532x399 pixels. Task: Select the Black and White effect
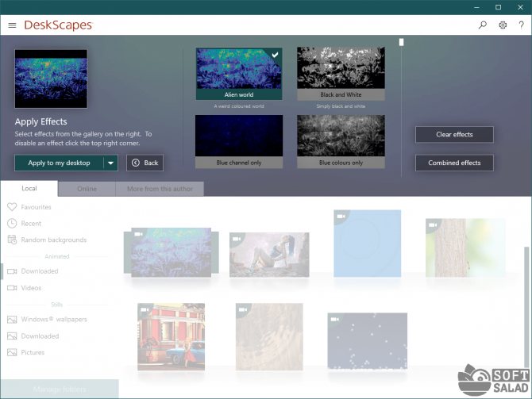coord(341,74)
